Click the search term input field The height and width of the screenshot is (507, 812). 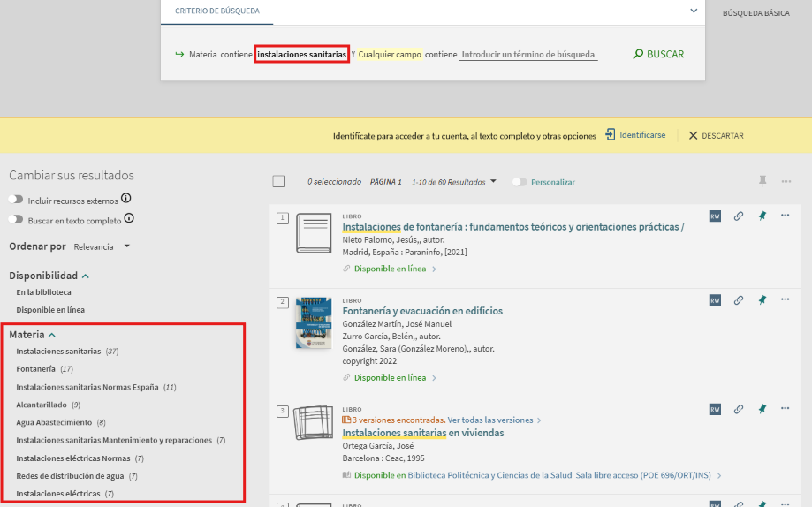coord(528,55)
